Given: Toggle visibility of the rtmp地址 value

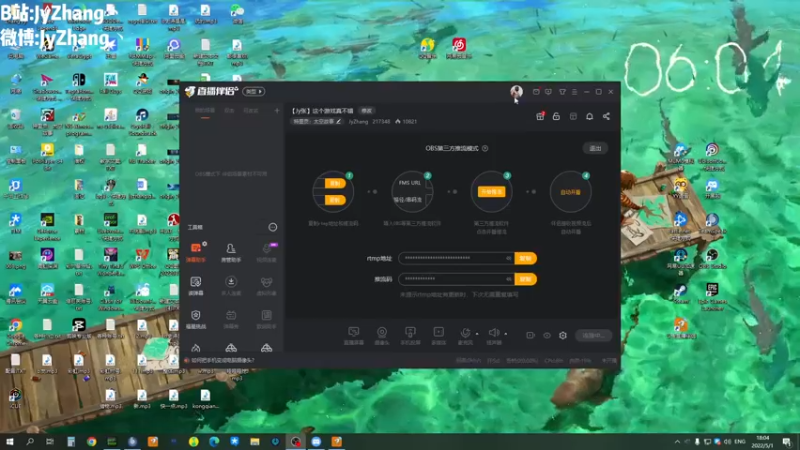Looking at the screenshot, I should coord(509,258).
